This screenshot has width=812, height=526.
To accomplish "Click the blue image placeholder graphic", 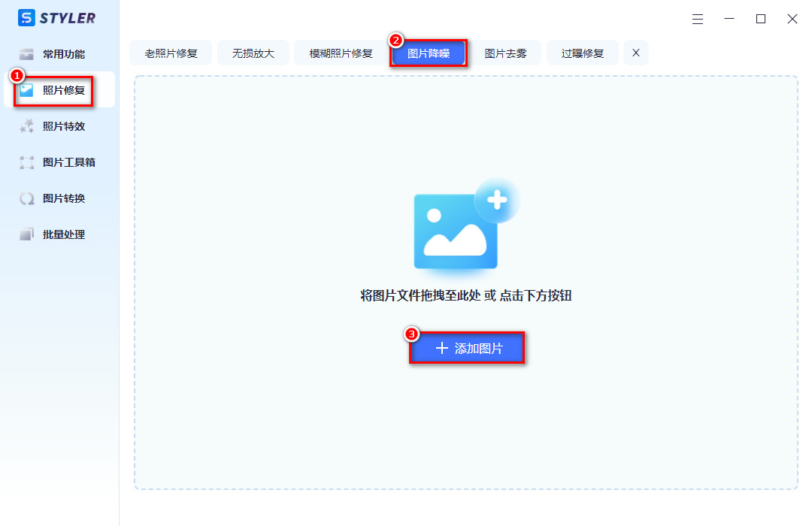I will 455,229.
